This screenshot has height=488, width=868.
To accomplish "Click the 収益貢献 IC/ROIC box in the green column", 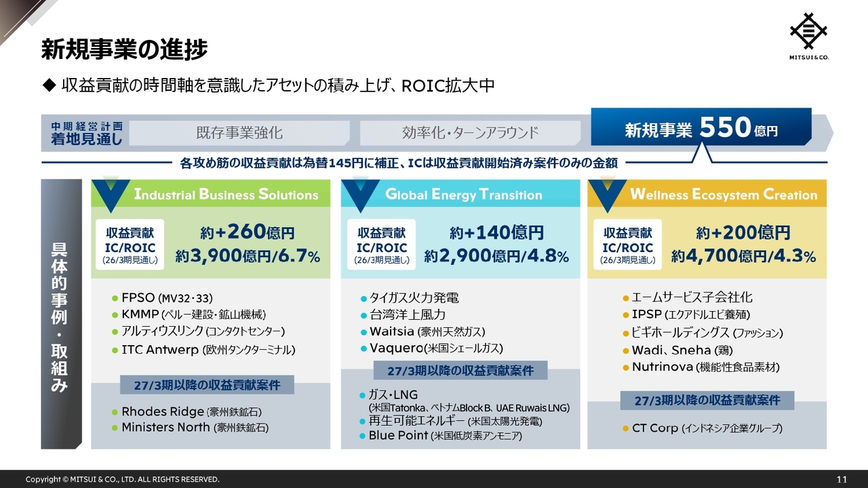I will [x=130, y=244].
